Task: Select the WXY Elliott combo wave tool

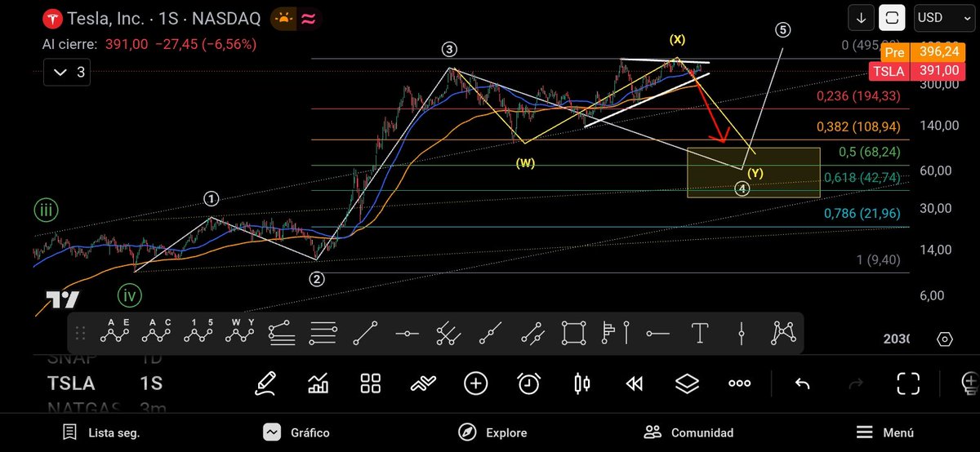Action: tap(240, 332)
